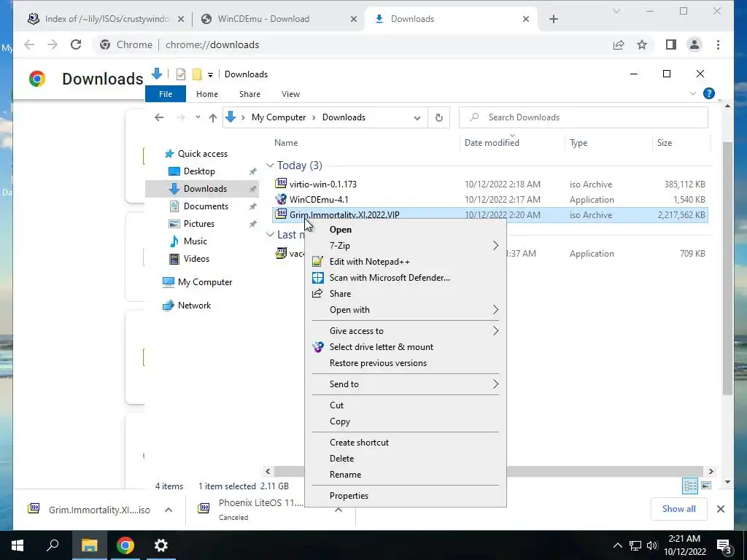Viewport: 747px width, 560px height.
Task: Open a new Chrome tab
Action: tap(553, 19)
